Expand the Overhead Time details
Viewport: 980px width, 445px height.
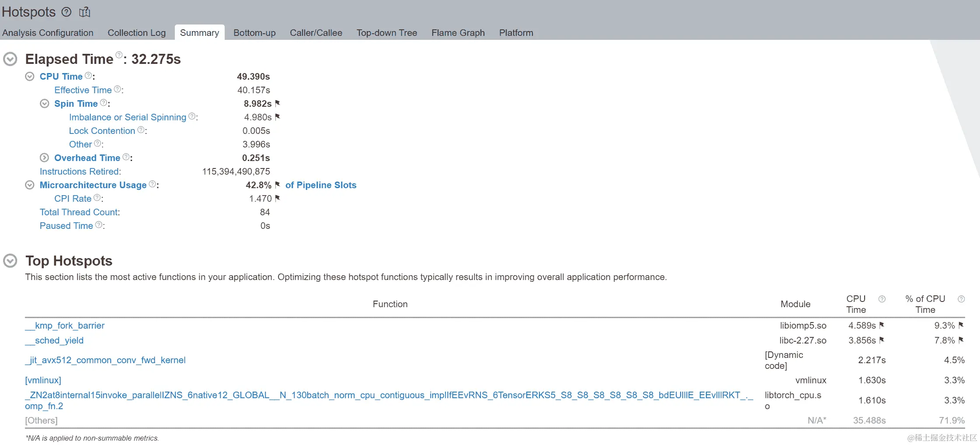click(45, 158)
